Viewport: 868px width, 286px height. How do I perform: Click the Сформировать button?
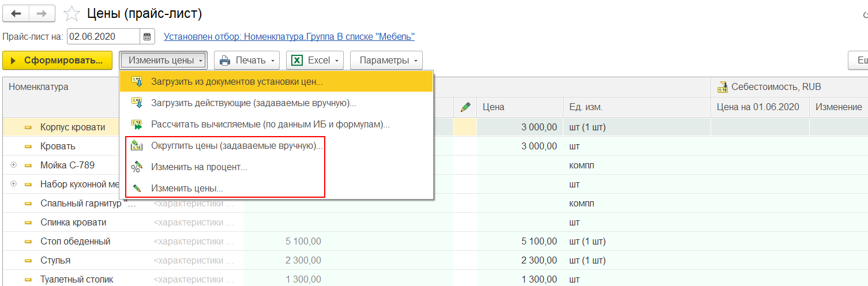(x=57, y=61)
